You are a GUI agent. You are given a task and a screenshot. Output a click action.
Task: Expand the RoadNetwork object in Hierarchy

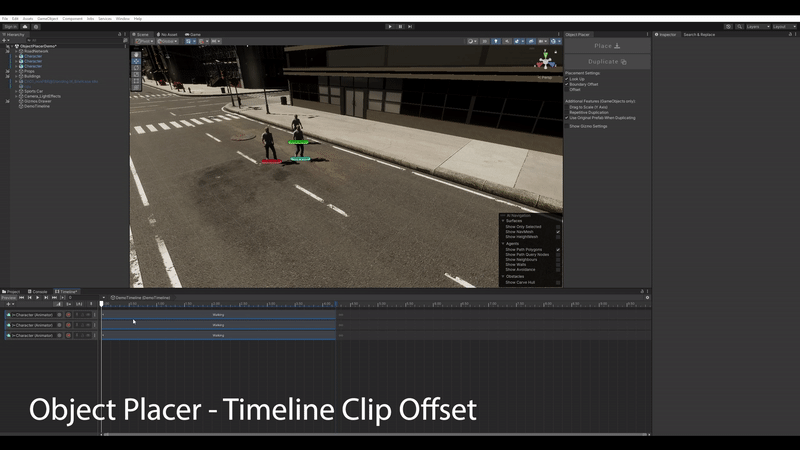(17, 51)
